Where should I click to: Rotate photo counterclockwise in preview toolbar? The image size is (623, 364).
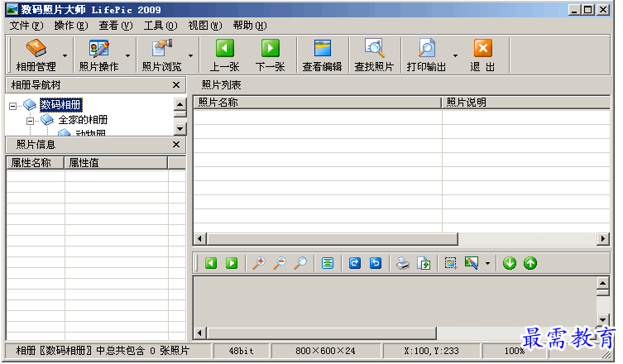(x=376, y=263)
